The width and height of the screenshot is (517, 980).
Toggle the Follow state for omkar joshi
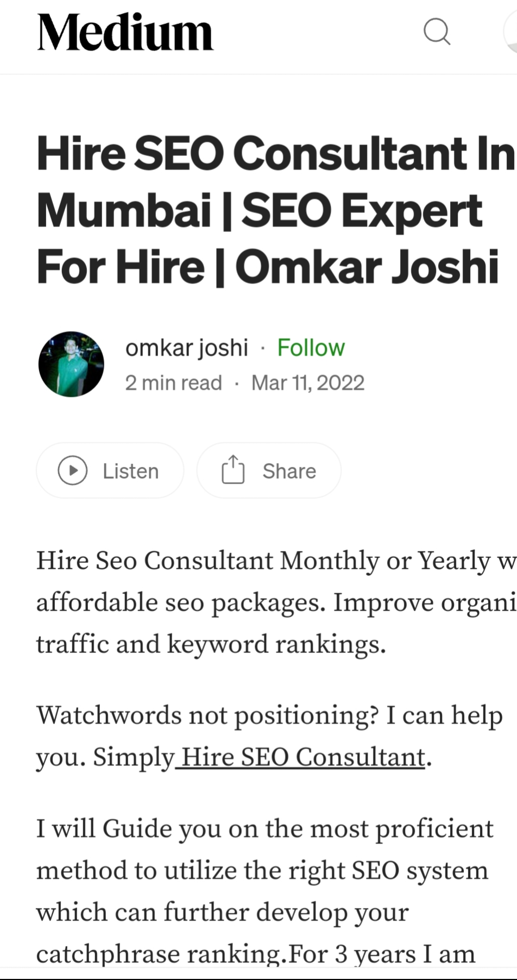pyautogui.click(x=311, y=347)
